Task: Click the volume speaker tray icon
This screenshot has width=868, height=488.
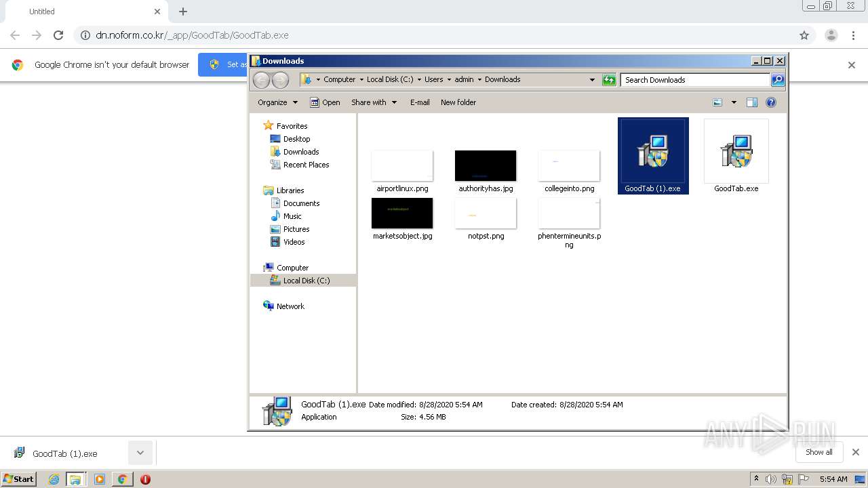Action: coord(771,479)
